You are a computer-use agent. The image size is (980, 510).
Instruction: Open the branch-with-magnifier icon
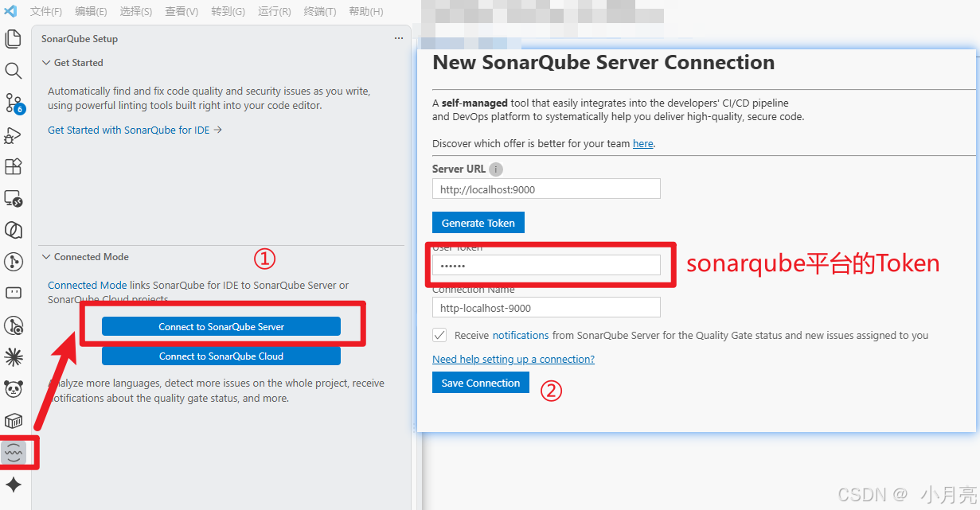click(14, 325)
